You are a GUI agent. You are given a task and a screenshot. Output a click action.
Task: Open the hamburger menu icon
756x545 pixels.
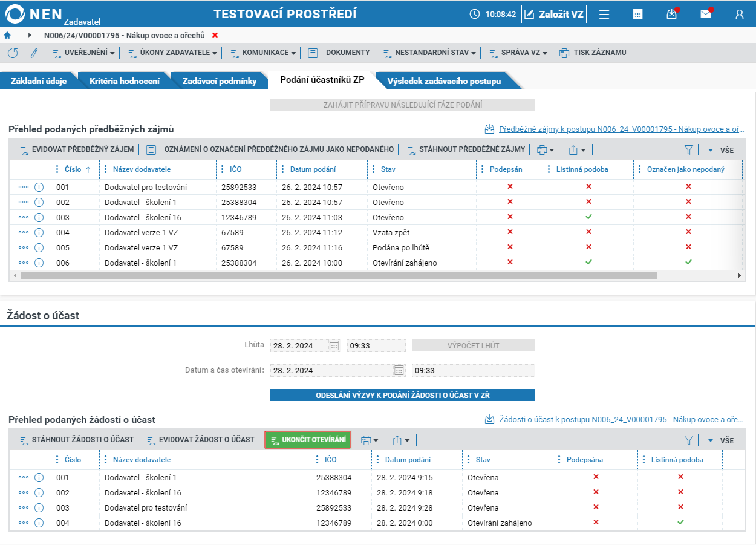604,14
